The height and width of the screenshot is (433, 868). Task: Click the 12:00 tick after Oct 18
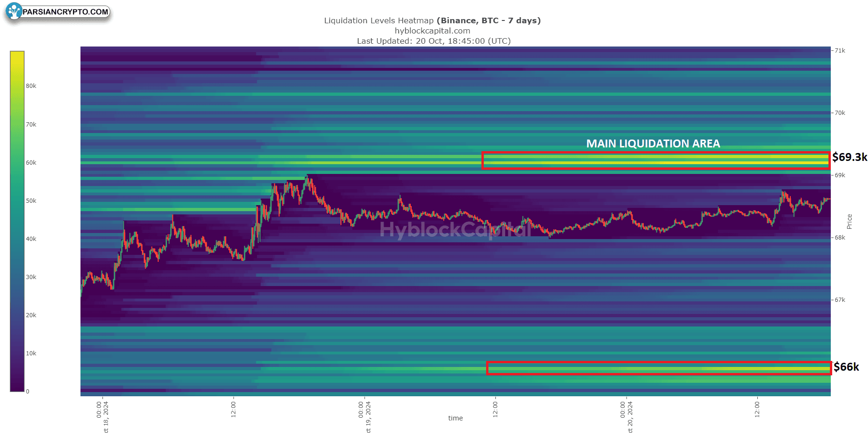pos(234,410)
